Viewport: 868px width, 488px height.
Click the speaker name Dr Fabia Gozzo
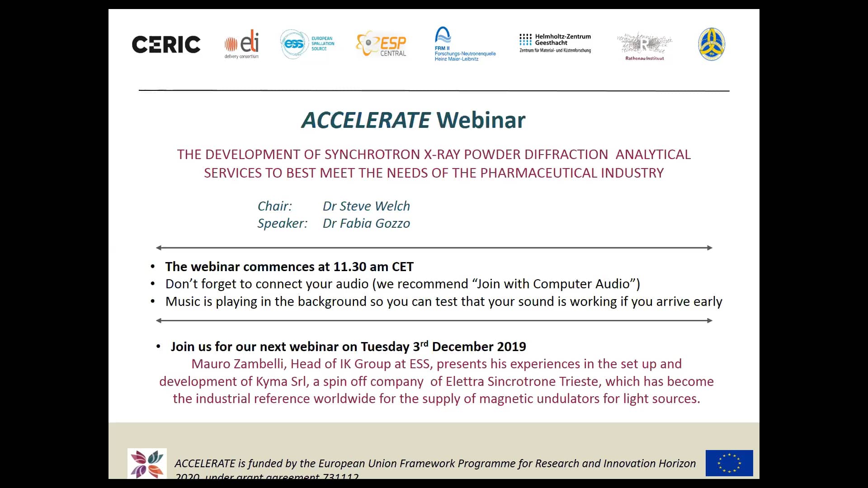(366, 223)
